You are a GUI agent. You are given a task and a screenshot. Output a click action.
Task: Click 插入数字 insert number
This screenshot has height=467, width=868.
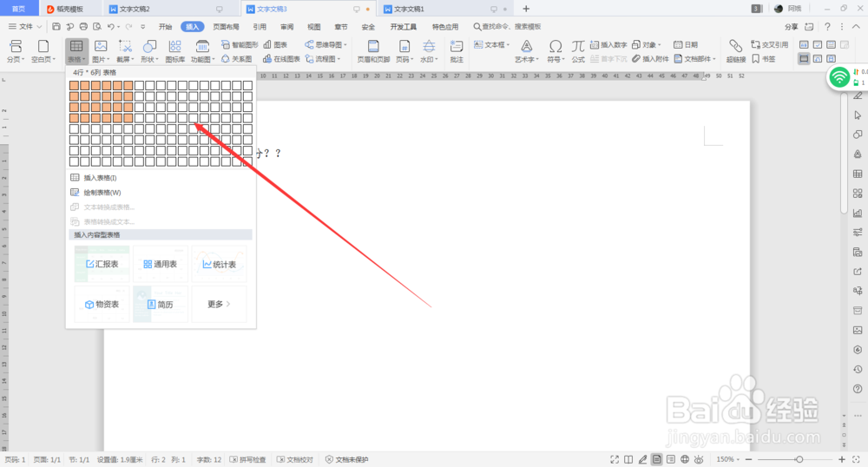tap(608, 45)
